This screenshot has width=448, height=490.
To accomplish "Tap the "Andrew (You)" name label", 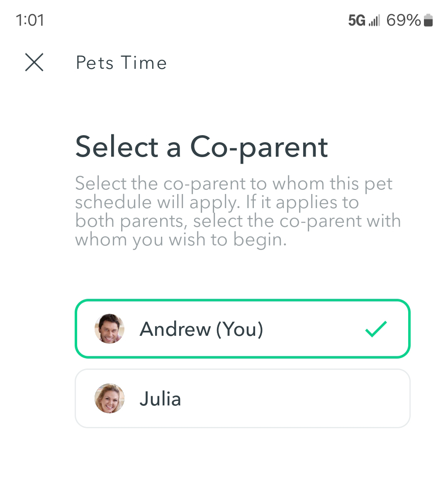I will coord(201,329).
